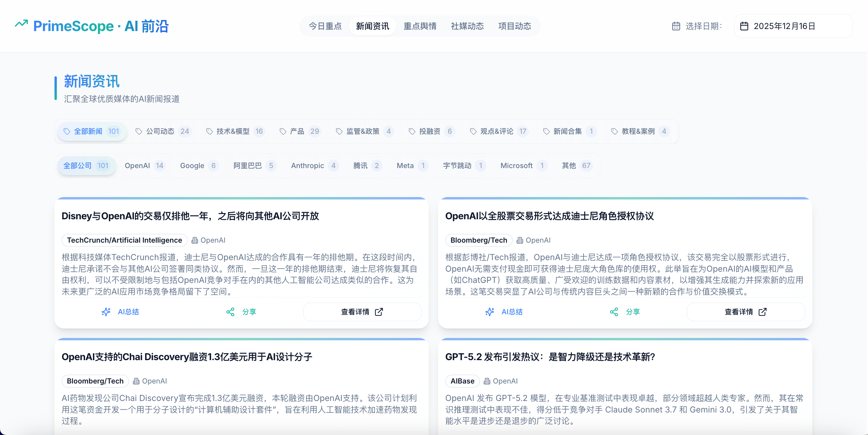The height and width of the screenshot is (435, 868).
Task: Click external-link icon on 全股票交易 card's 查看详情
Action: (763, 312)
